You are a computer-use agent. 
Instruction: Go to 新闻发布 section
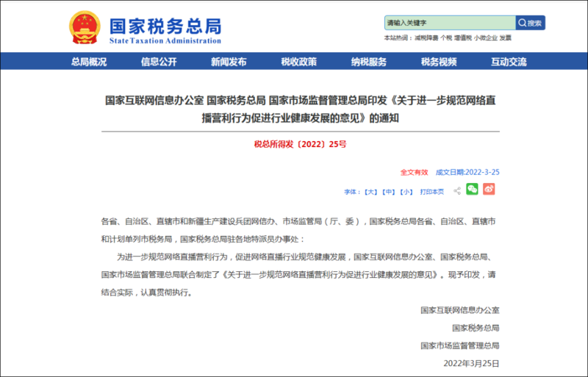point(229,62)
